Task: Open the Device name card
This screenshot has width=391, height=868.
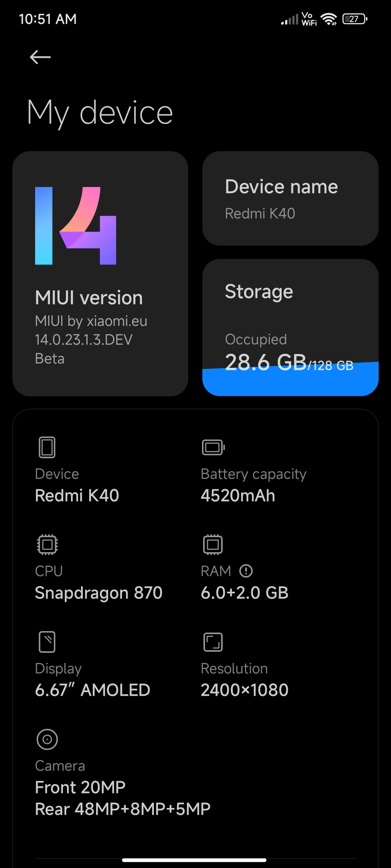Action: pos(290,198)
